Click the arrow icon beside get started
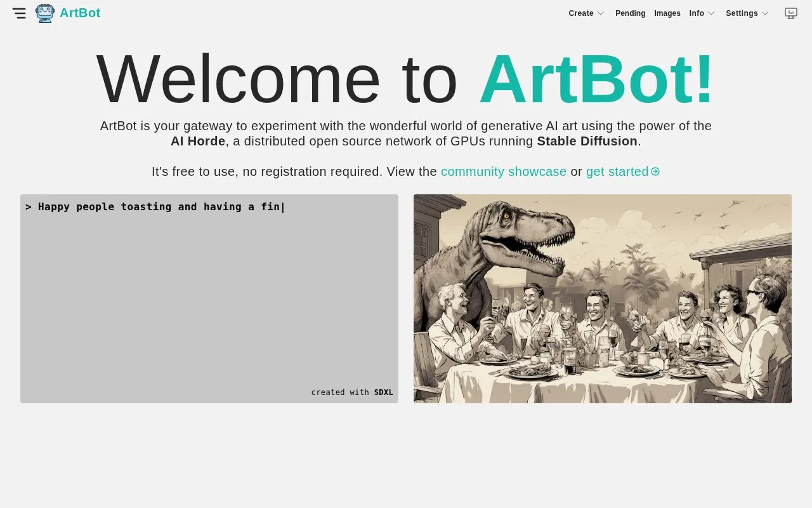Image resolution: width=812 pixels, height=508 pixels. [655, 171]
